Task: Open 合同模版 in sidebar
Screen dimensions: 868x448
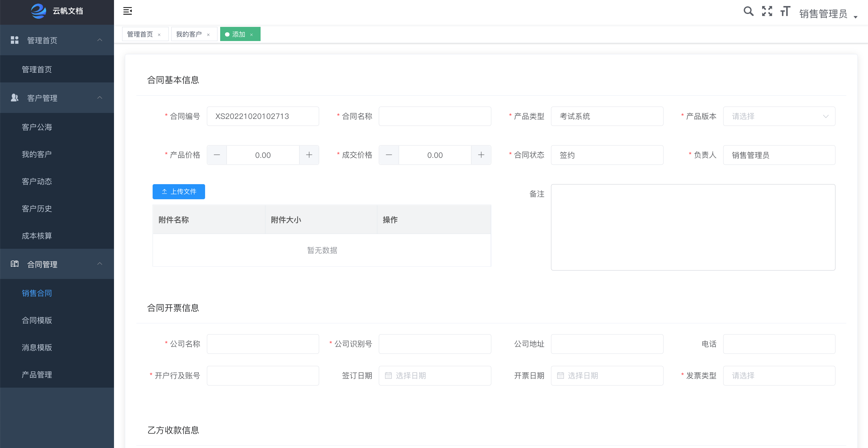Action: pos(57,320)
